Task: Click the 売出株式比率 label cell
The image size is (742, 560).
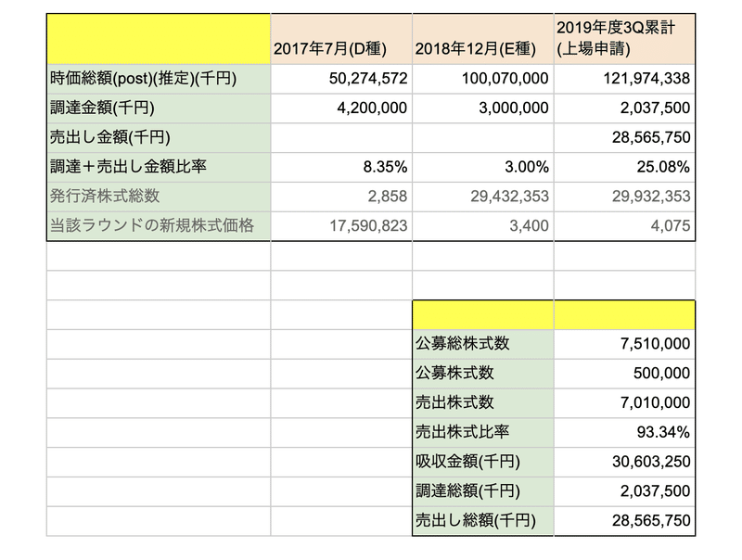Action: [482, 432]
